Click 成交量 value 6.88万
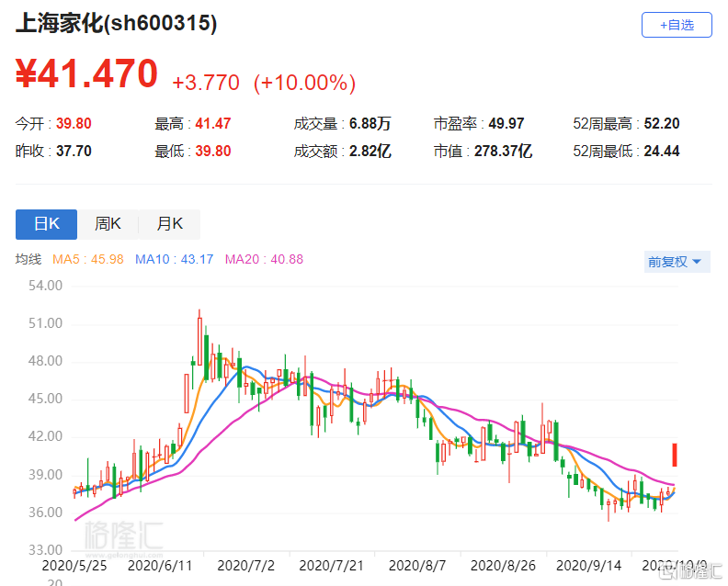This screenshot has width=728, height=586. point(370,124)
